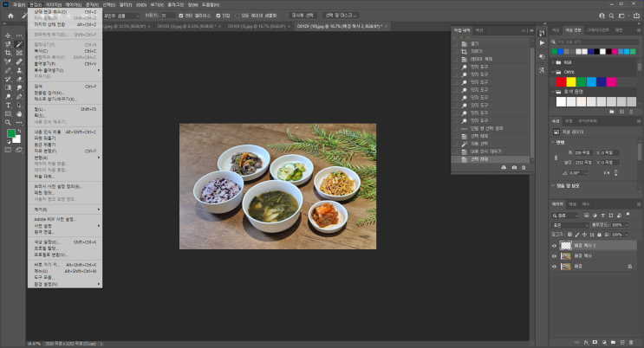This screenshot has width=644, height=348.
Task: Select the 배경 layer thumbnail
Action: point(567,267)
